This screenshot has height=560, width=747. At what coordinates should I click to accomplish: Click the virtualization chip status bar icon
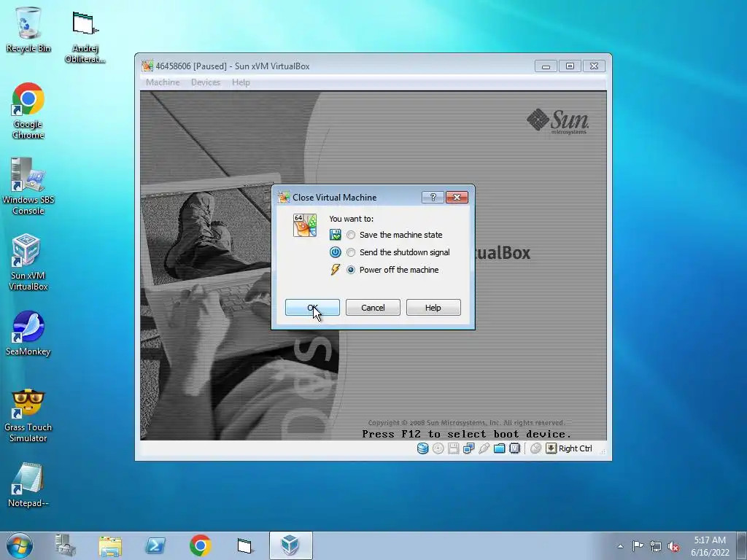tap(514, 448)
